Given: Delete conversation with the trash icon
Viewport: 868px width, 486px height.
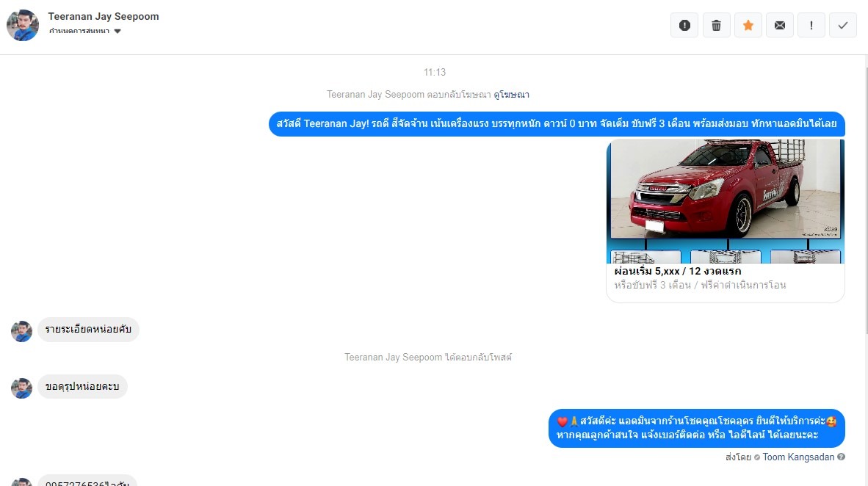Looking at the screenshot, I should 716,25.
